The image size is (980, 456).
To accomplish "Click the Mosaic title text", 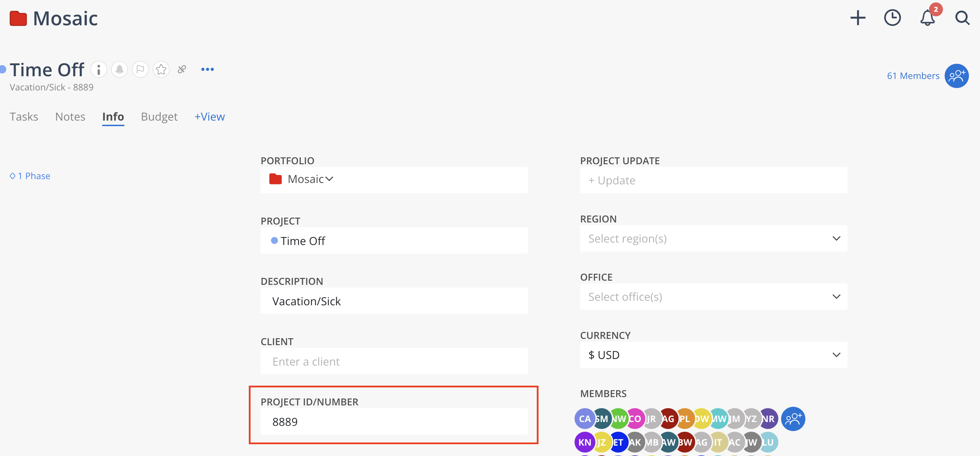I will coord(65,18).
